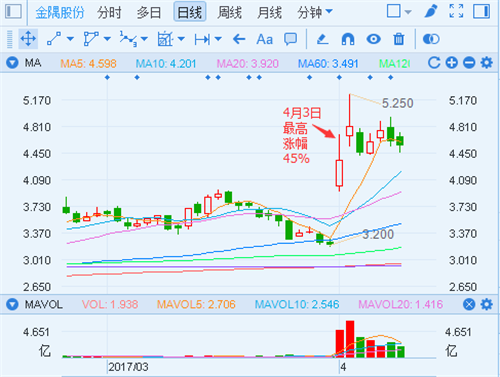Expand the wave pattern tool options

[x=144, y=39]
